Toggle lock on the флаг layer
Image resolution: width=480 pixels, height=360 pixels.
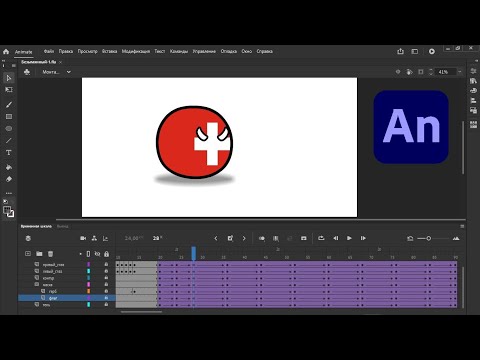pos(106,298)
